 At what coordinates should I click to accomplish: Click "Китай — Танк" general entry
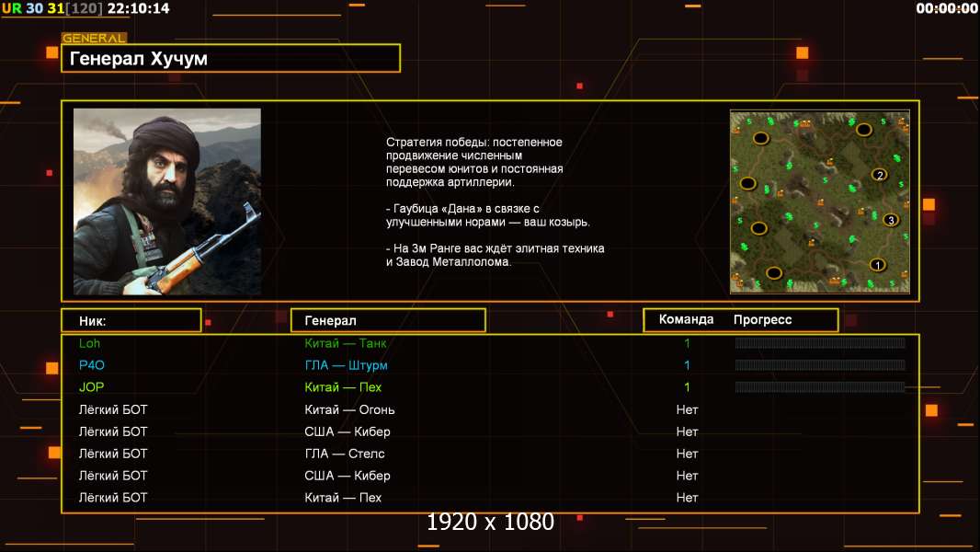click(x=345, y=343)
